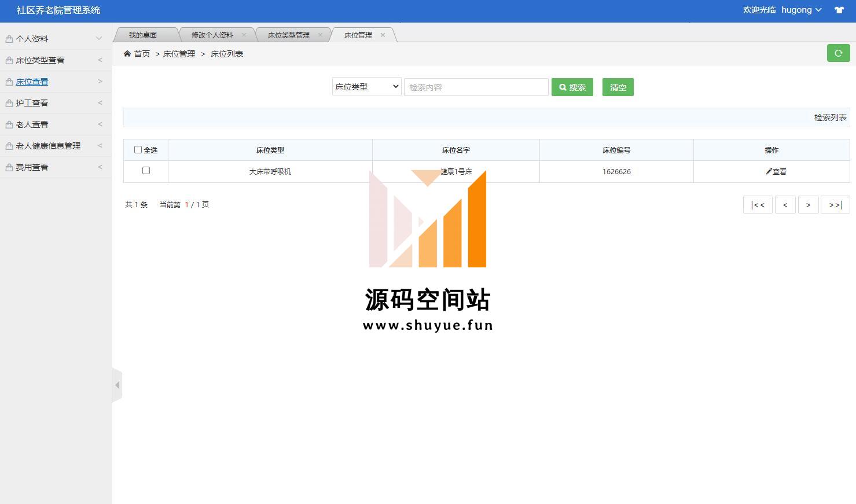This screenshot has height=504, width=856.
Task: Click into the 检索内容 search input
Action: tap(476, 87)
